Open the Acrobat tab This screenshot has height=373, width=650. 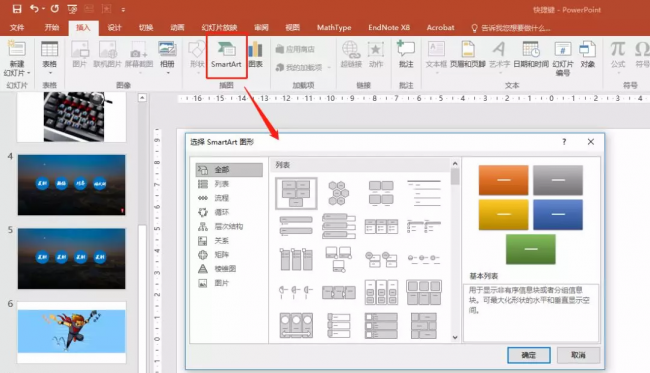click(x=440, y=28)
